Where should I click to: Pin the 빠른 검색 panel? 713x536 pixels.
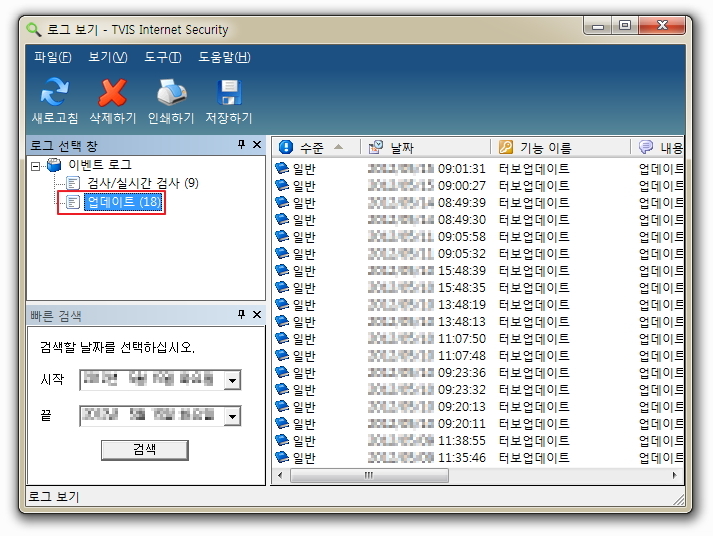241,315
